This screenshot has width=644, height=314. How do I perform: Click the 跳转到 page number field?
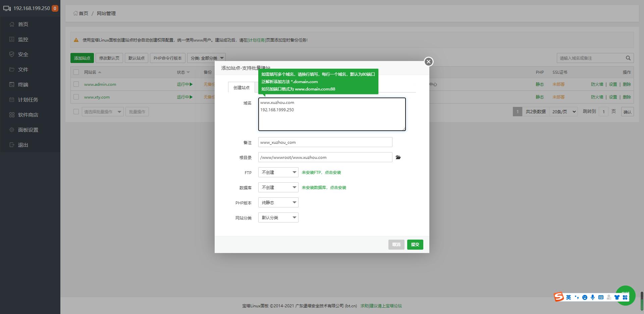click(x=604, y=112)
